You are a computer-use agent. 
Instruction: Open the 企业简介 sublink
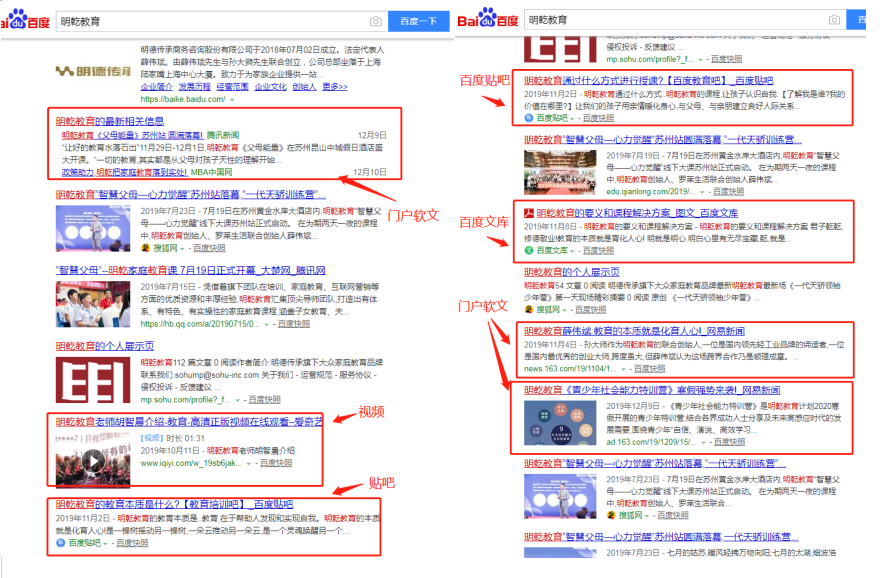[156, 87]
